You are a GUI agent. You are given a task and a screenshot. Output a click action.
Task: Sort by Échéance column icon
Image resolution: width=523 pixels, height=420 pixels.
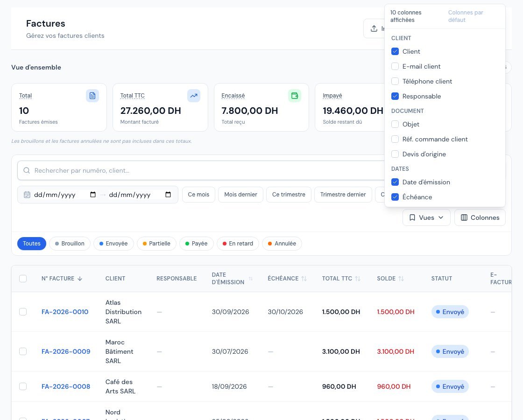304,279
